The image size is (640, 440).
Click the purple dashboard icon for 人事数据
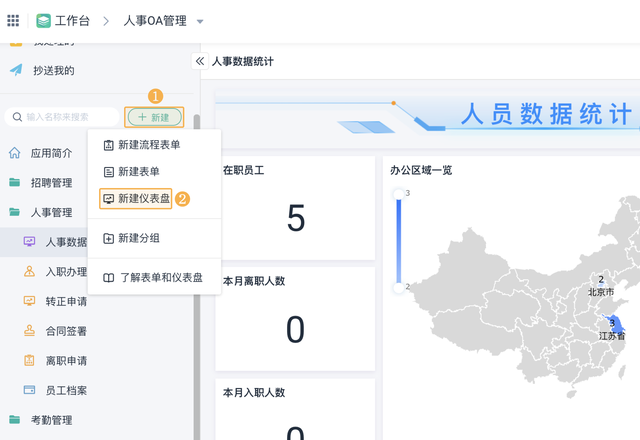pos(29,241)
